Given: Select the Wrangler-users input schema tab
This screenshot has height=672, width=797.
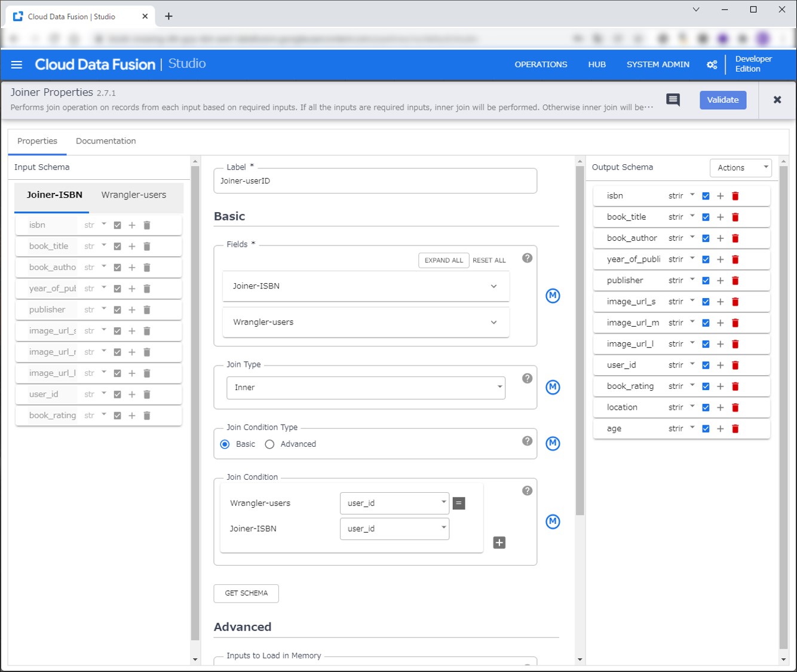Looking at the screenshot, I should [134, 195].
